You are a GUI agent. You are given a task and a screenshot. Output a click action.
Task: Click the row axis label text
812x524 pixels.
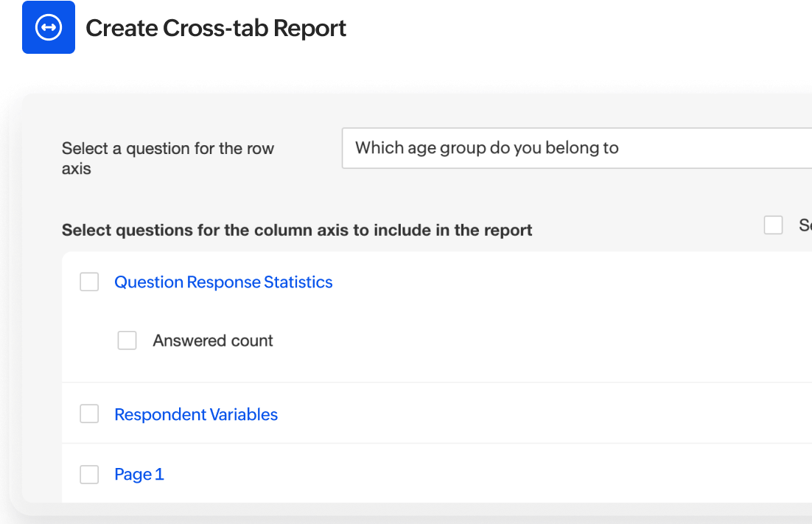(168, 158)
